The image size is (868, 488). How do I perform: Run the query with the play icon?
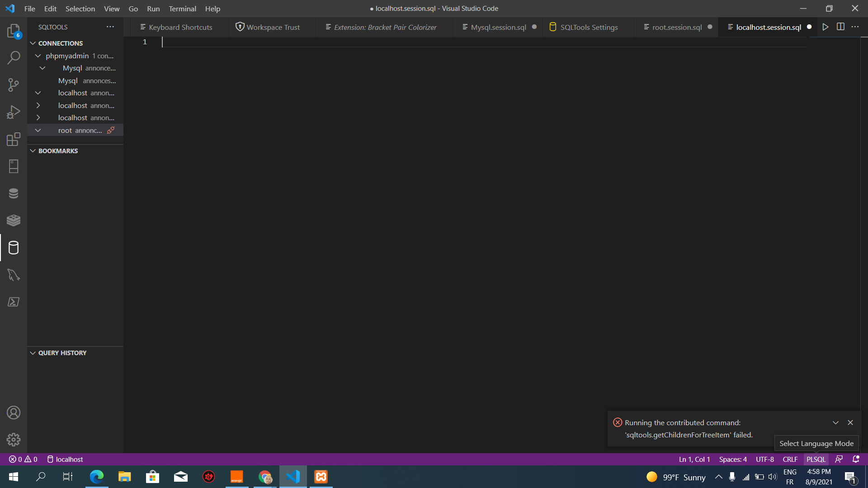click(826, 27)
